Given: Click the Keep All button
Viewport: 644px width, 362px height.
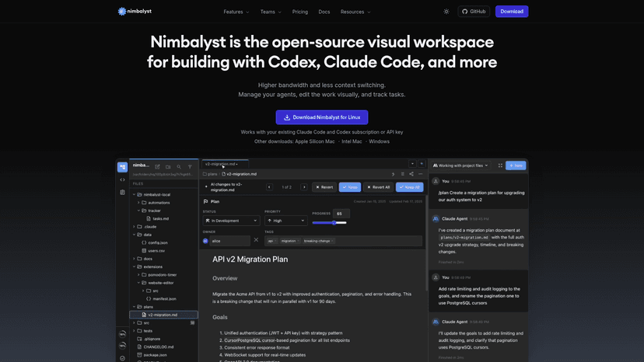Looking at the screenshot, I should (409, 187).
